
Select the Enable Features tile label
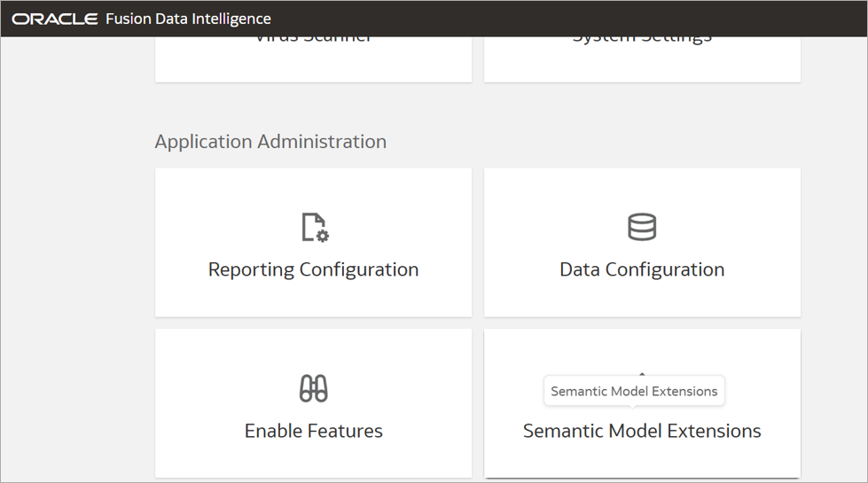click(314, 431)
